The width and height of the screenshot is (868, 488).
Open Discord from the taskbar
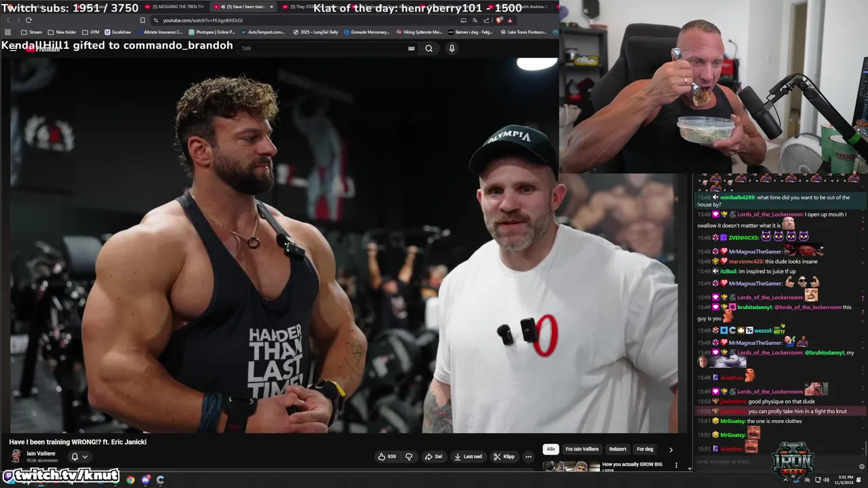point(145,480)
